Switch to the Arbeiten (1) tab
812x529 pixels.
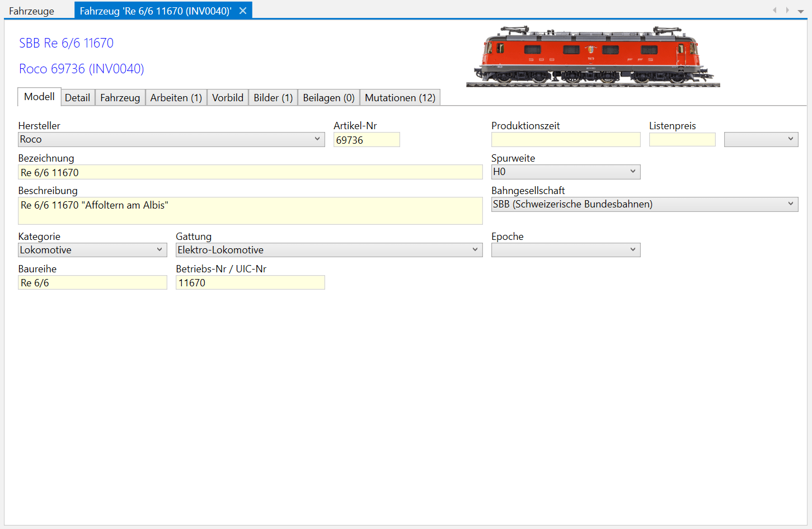[x=176, y=98]
